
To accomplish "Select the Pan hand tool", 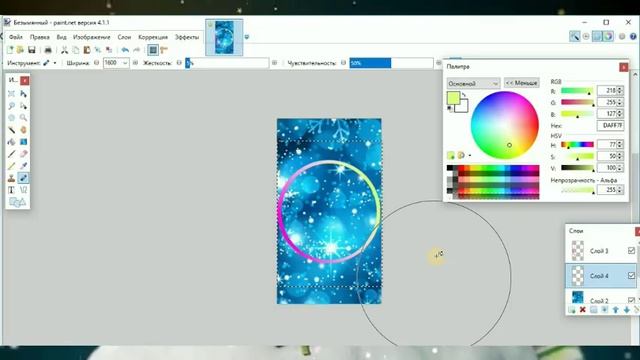I will tap(24, 130).
